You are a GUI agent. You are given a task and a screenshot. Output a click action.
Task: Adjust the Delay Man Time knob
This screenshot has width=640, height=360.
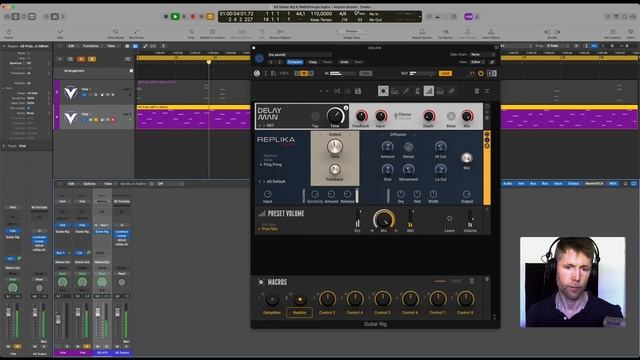pyautogui.click(x=335, y=116)
